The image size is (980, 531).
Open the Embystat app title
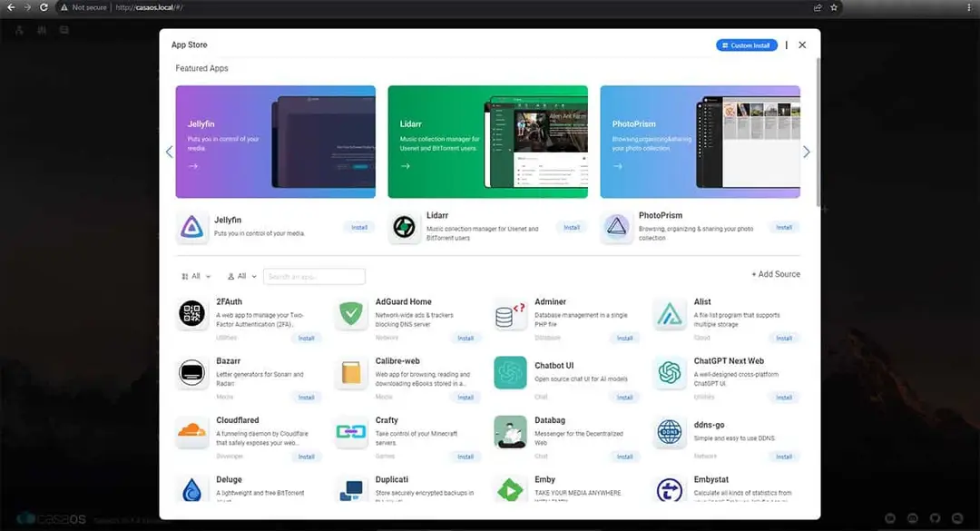[x=711, y=479]
